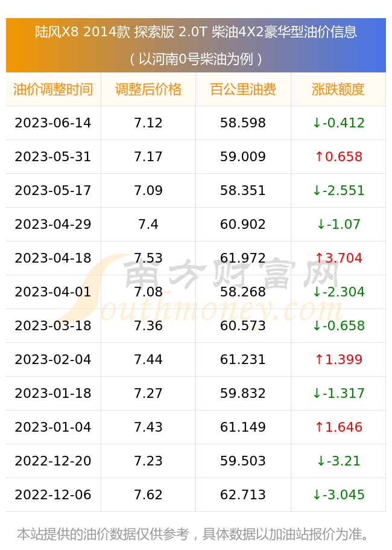
Task: Click the red up arrow beside 0.658
Action: click(319, 156)
